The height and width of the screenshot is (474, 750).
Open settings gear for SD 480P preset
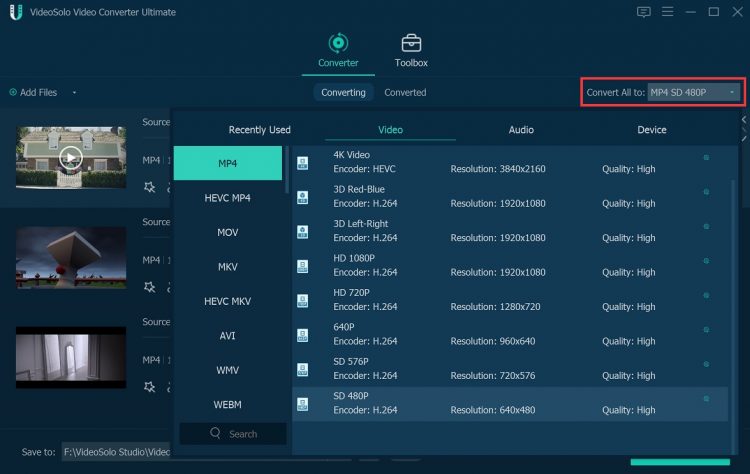click(706, 398)
